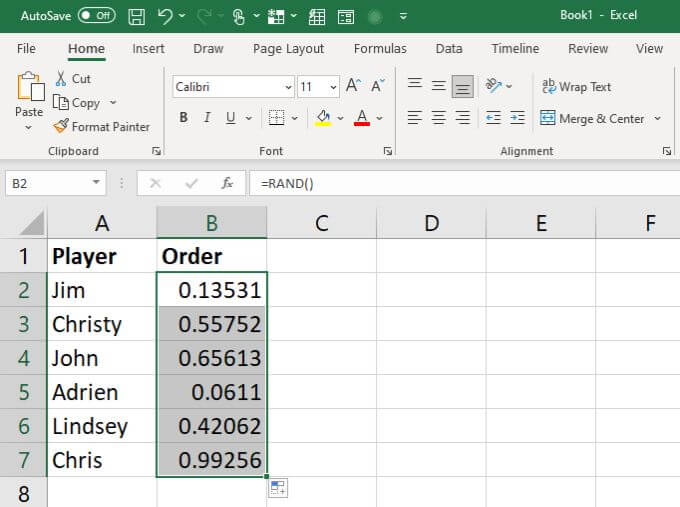Click Align Left icon
Viewport: 680px width, 507px height.
tap(415, 118)
